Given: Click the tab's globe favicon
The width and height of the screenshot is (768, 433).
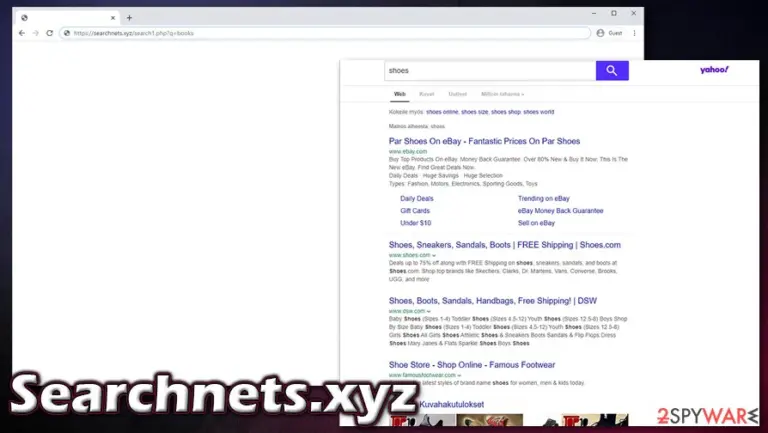Looking at the screenshot, I should coord(24,18).
